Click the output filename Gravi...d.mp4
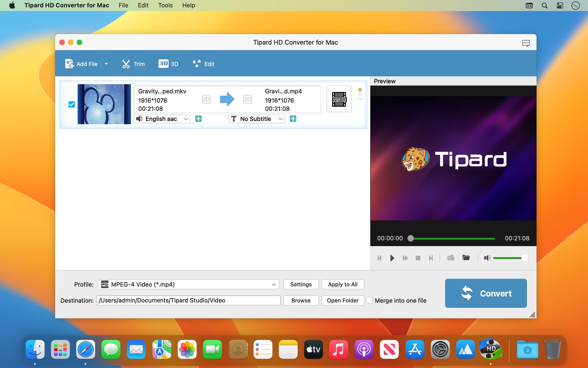The image size is (588, 368). 283,91
